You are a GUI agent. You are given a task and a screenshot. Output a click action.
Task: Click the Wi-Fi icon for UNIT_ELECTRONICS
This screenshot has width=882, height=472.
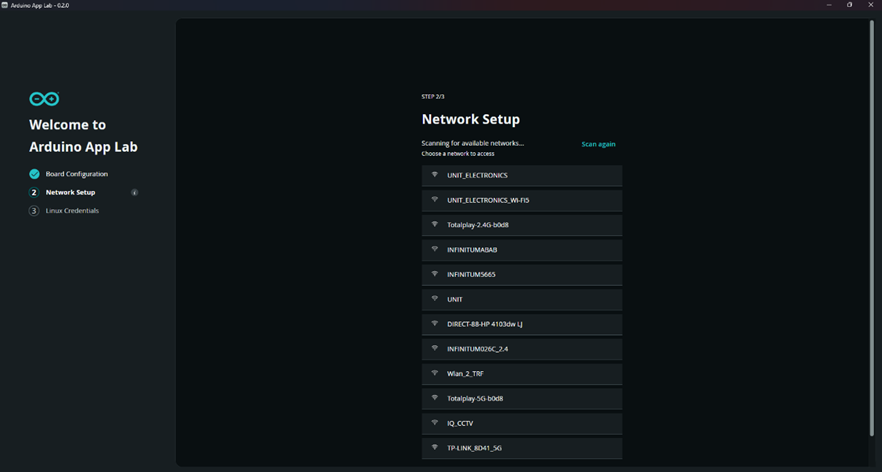coord(435,175)
